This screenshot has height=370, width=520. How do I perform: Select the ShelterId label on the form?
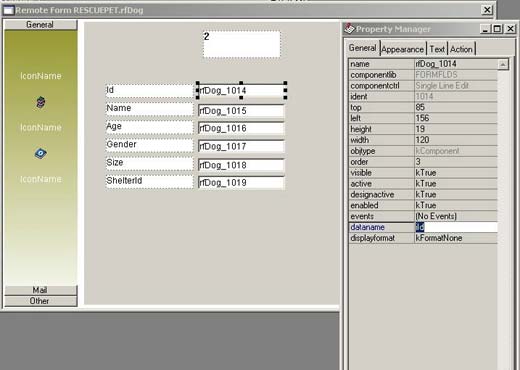tap(149, 181)
